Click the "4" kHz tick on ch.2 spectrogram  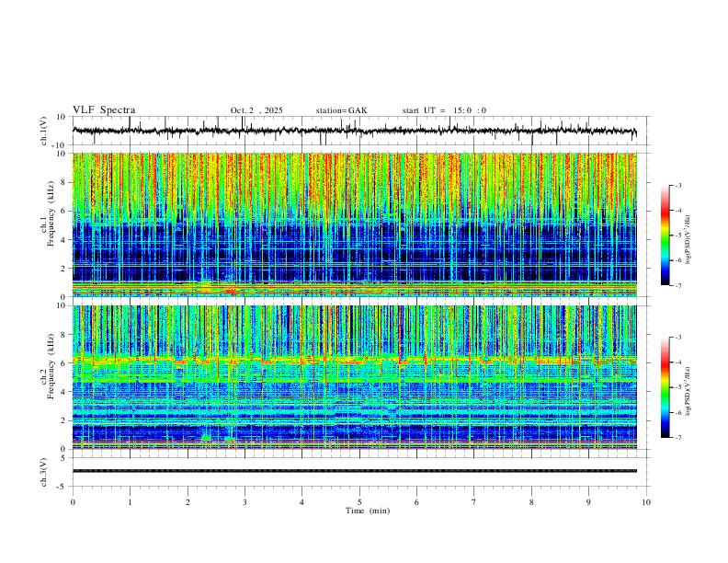(64, 392)
